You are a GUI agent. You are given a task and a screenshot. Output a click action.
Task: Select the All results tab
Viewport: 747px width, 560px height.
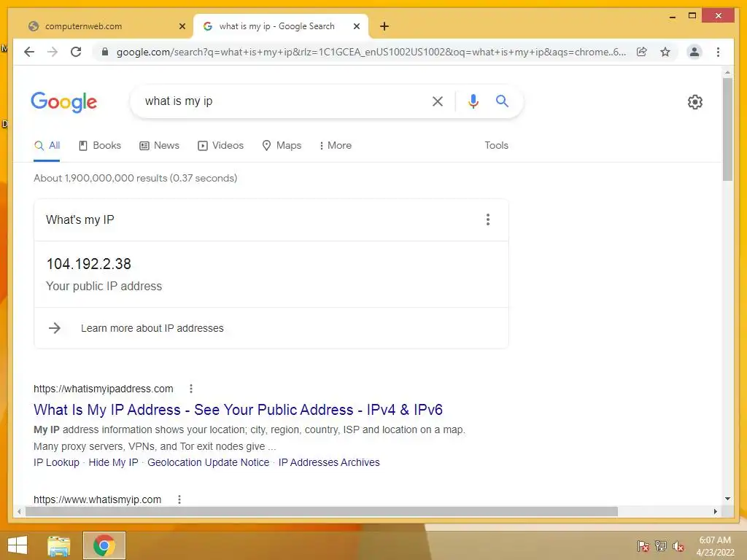[47, 146]
